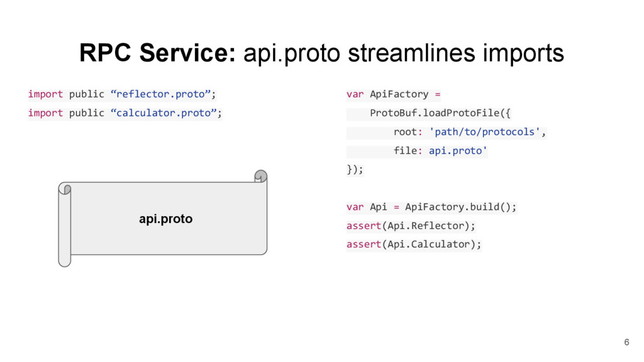Image resolution: width=644 pixels, height=362 pixels.
Task: Click the assert(Api.Reflector) line
Action: point(411,226)
